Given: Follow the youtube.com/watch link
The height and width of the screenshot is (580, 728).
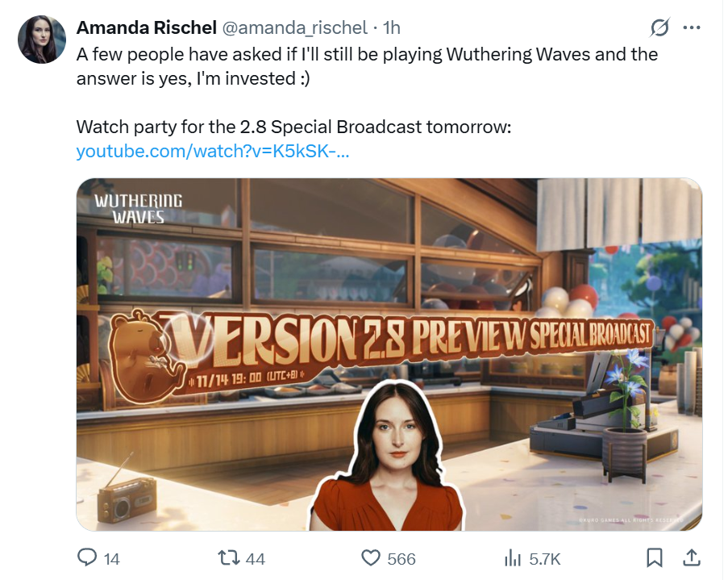Looking at the screenshot, I should [x=213, y=151].
